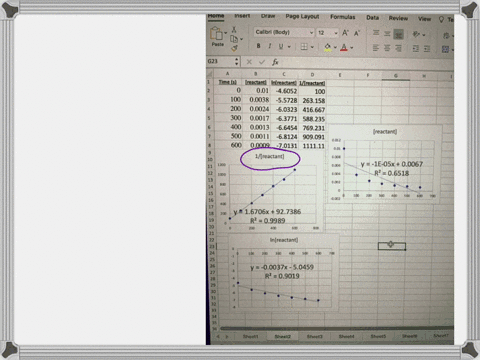Image resolution: width=480 pixels, height=360 pixels.
Task: Open the View ribbon tab
Action: coord(424,19)
